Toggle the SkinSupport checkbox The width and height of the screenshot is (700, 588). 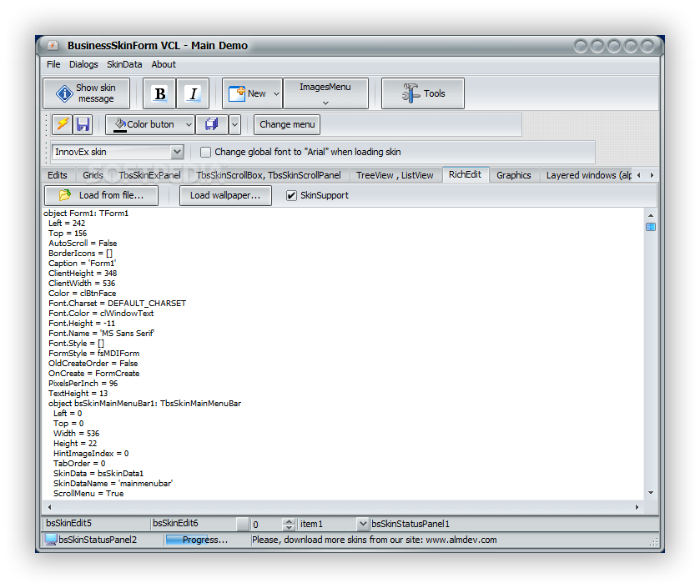click(x=291, y=195)
